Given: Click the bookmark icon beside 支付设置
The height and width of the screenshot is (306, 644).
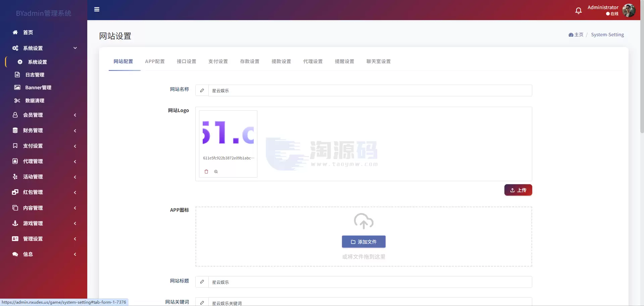Looking at the screenshot, I should click(15, 146).
